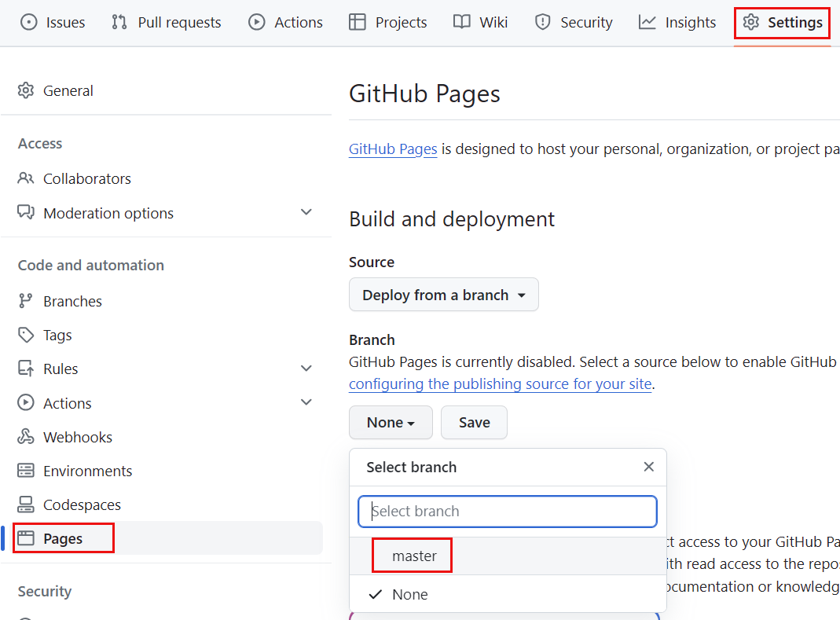Click the Tags icon in the sidebar
The width and height of the screenshot is (840, 620).
pos(24,335)
